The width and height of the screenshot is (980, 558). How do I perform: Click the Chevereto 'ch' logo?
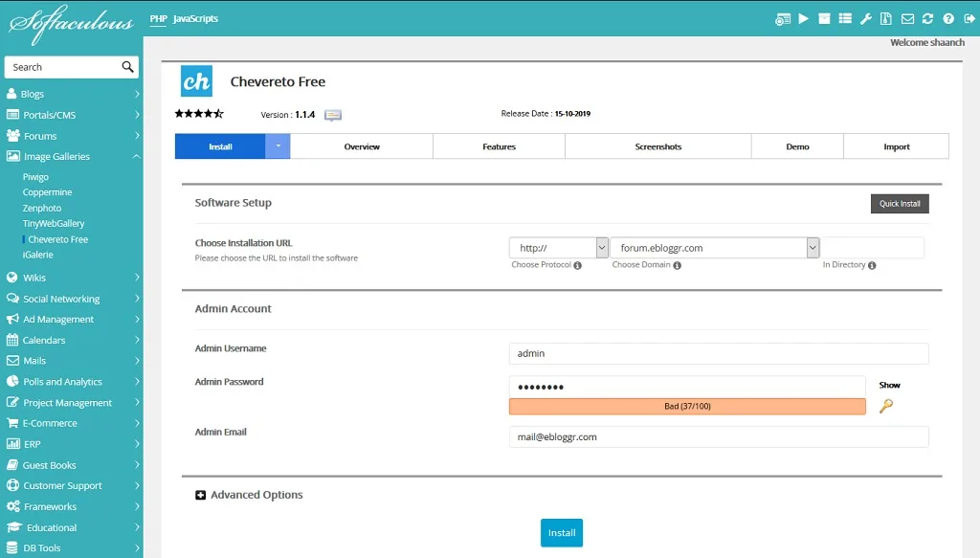[196, 81]
